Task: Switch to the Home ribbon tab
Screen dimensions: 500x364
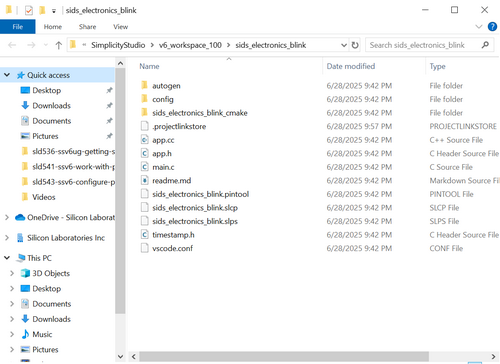Action: (x=53, y=27)
